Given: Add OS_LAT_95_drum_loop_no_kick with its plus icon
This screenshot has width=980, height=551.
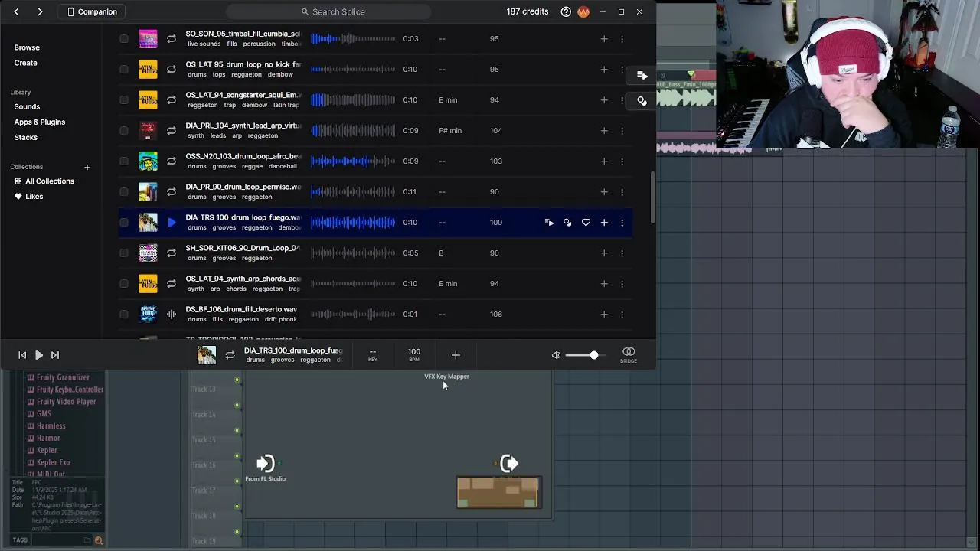Looking at the screenshot, I should tap(604, 69).
